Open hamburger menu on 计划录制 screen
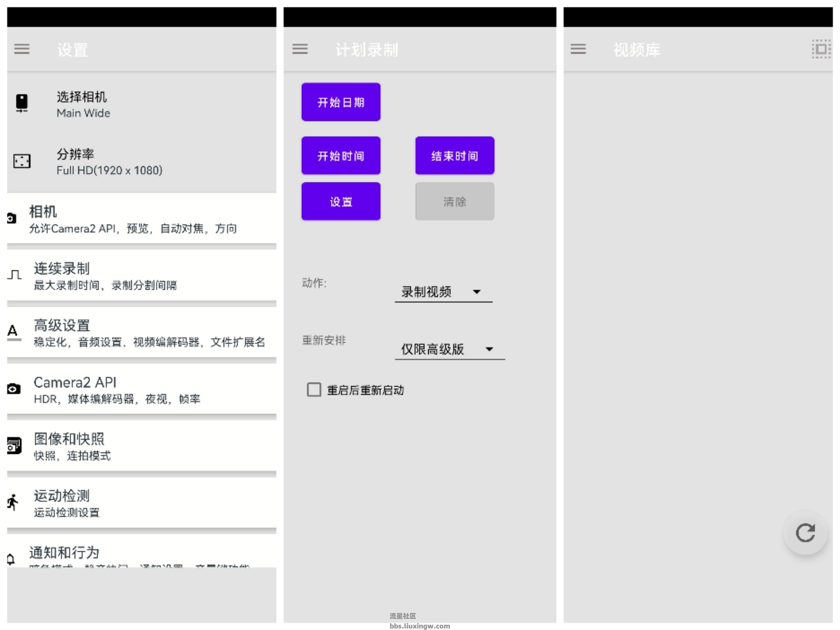840x630 pixels. [x=300, y=49]
